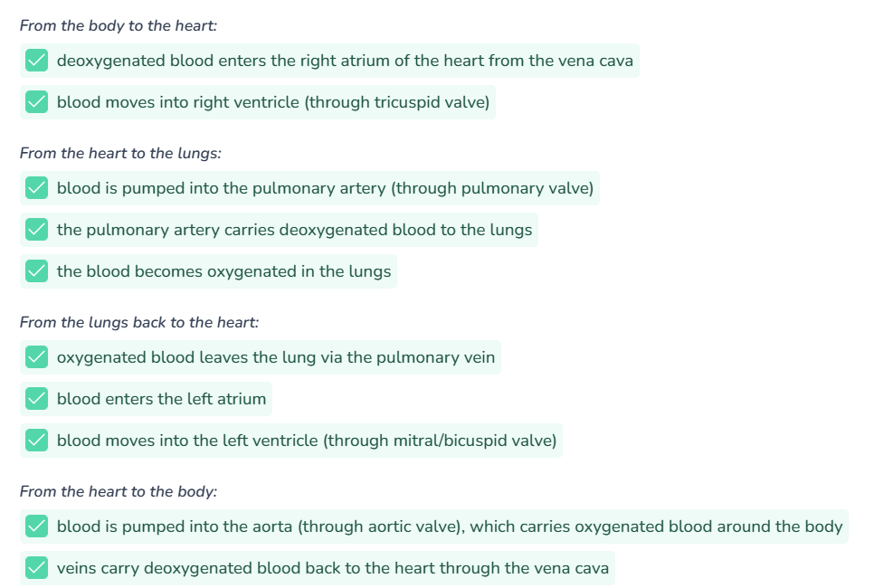
Task: Click the text 'through mitral/bicuspid valve'
Action: point(441,441)
